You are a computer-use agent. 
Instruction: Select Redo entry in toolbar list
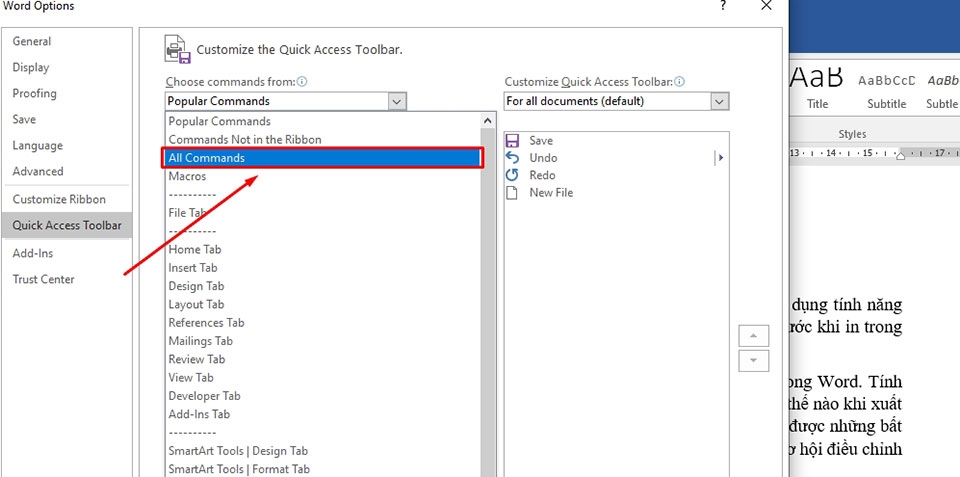(542, 175)
